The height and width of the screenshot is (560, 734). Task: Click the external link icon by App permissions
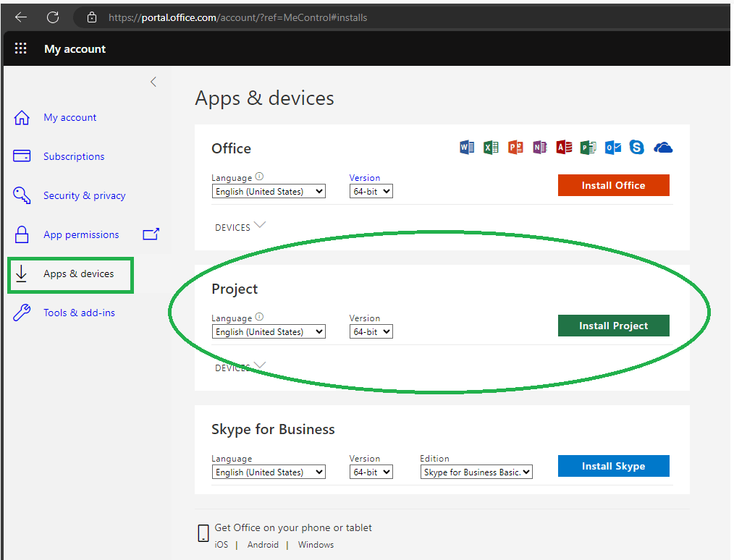pyautogui.click(x=151, y=234)
